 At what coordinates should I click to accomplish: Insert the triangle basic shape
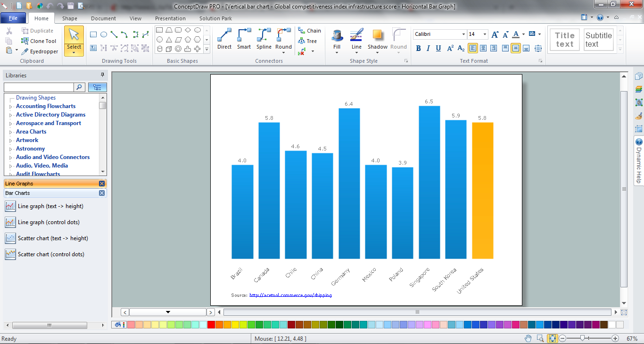tap(169, 40)
